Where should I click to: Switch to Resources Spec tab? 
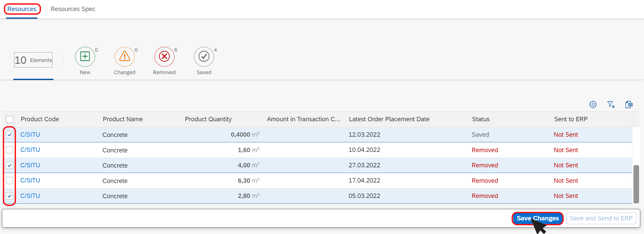(73, 9)
